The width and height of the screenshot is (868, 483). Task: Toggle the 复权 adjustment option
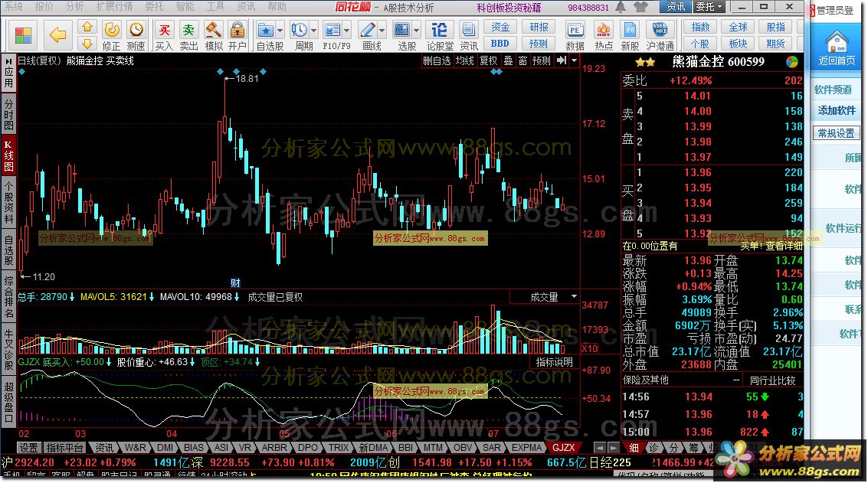point(488,61)
